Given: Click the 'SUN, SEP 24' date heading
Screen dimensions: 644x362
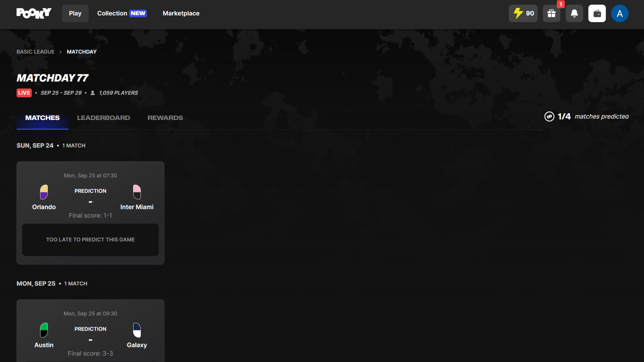Looking at the screenshot, I should (x=35, y=145).
